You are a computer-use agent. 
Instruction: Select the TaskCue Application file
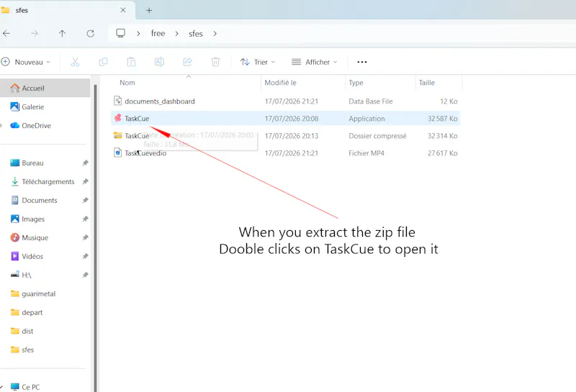tap(285, 119)
